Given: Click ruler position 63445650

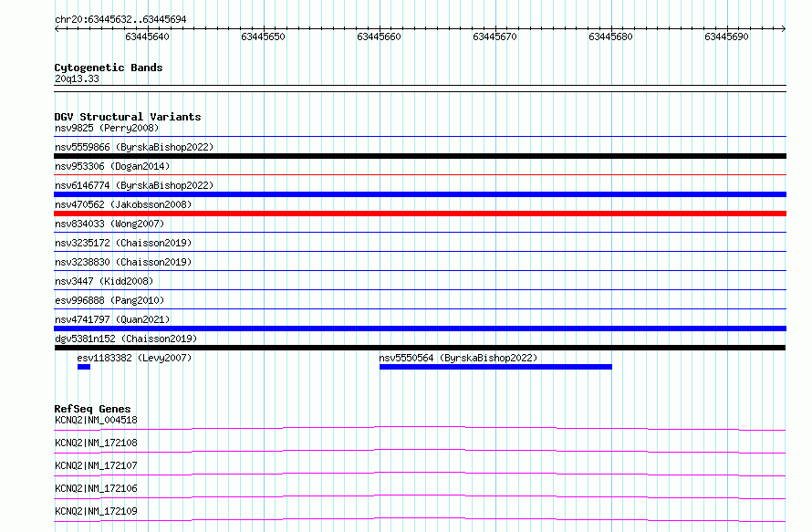Looking at the screenshot, I should pyautogui.click(x=263, y=37).
